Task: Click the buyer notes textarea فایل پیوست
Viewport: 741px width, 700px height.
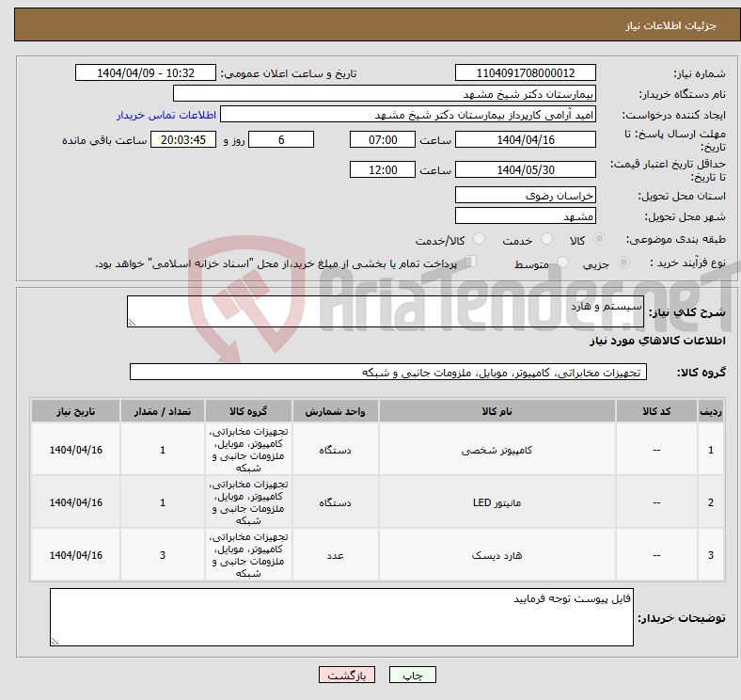Action: [341, 617]
